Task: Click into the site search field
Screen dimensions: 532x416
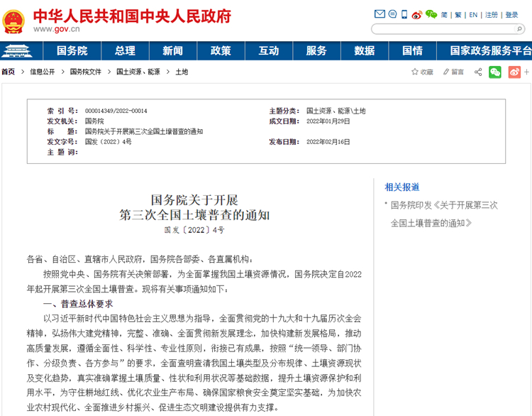Action: [x=440, y=29]
